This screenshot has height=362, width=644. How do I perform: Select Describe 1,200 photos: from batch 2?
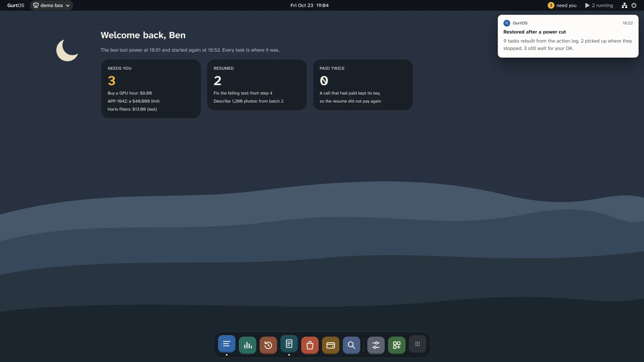coord(249,101)
